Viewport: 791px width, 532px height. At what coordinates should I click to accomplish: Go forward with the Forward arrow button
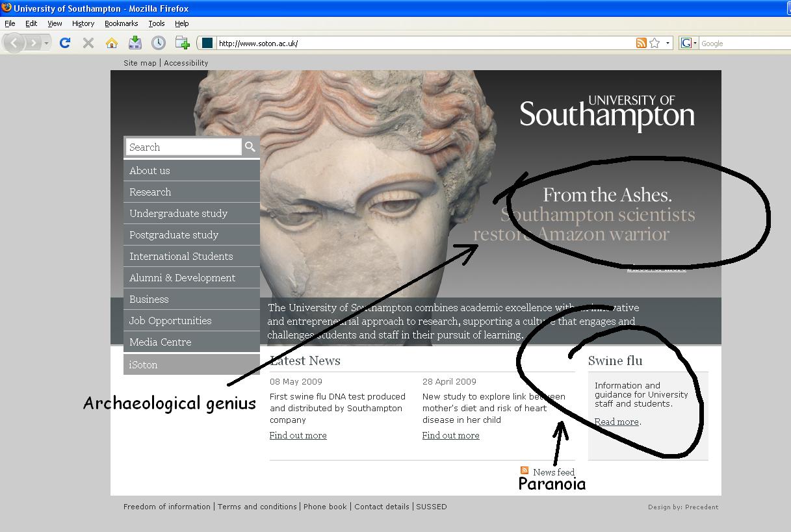pyautogui.click(x=32, y=44)
